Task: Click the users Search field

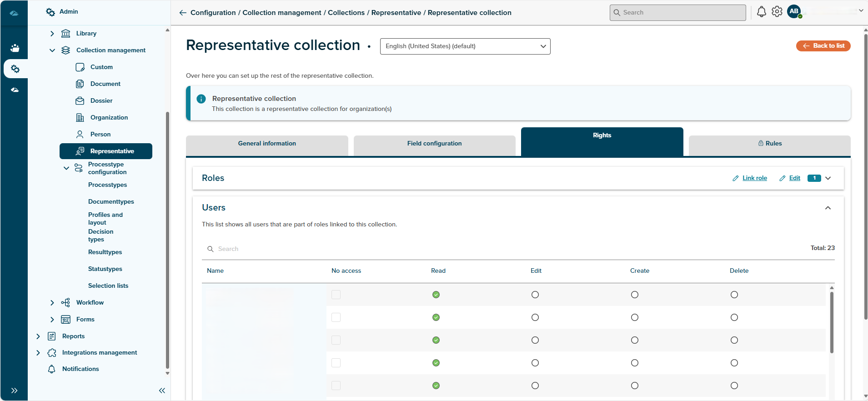Action: tap(273, 249)
